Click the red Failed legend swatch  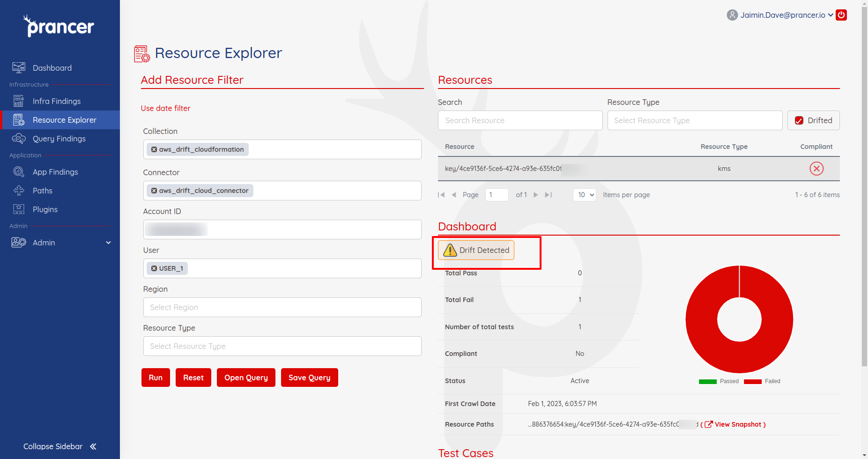coord(753,381)
